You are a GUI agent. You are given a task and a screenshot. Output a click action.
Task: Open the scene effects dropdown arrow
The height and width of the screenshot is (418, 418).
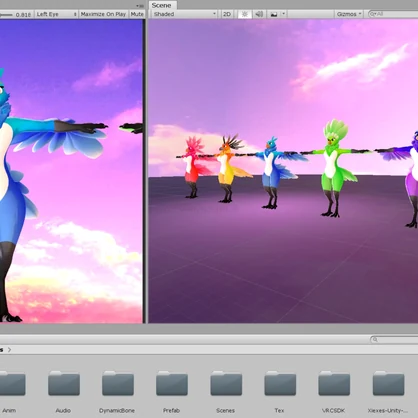[284, 14]
